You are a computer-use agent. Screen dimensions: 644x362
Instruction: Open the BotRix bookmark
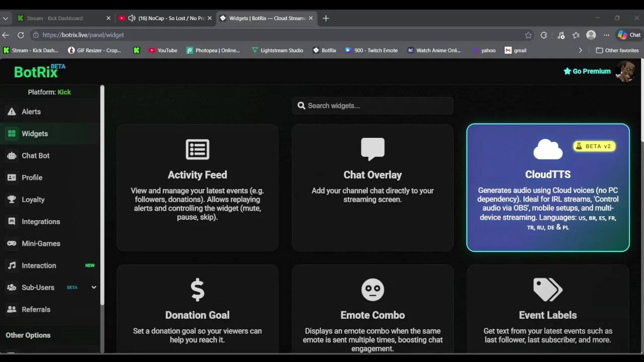click(325, 50)
